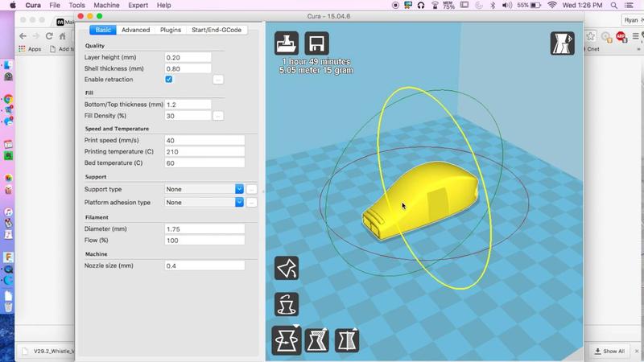Expand the Platform adhesion type dropdown

point(204,203)
